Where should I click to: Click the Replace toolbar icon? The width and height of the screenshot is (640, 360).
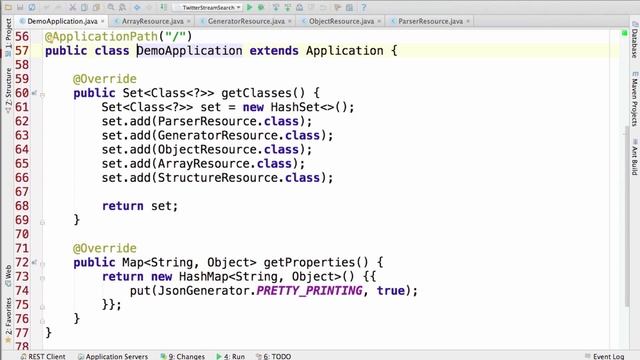122,7
